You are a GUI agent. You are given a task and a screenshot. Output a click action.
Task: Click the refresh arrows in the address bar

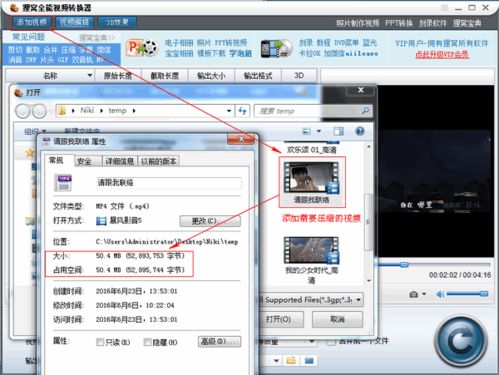coord(242,111)
